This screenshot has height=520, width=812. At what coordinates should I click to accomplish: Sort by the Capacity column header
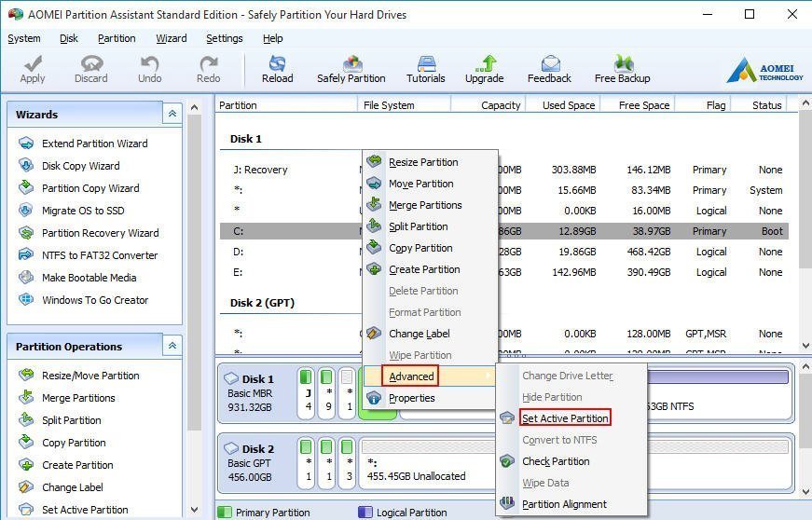pyautogui.click(x=489, y=105)
